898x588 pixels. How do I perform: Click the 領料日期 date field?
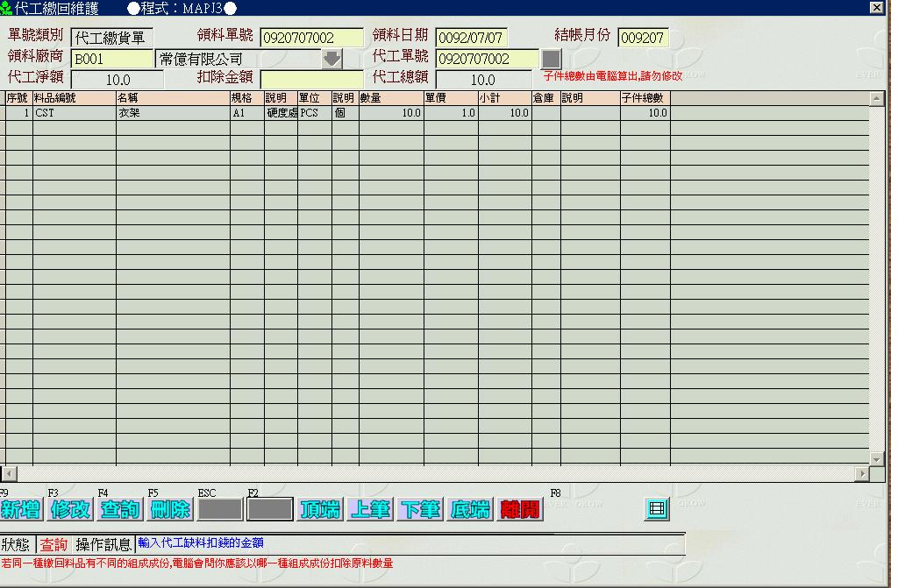pyautogui.click(x=471, y=38)
